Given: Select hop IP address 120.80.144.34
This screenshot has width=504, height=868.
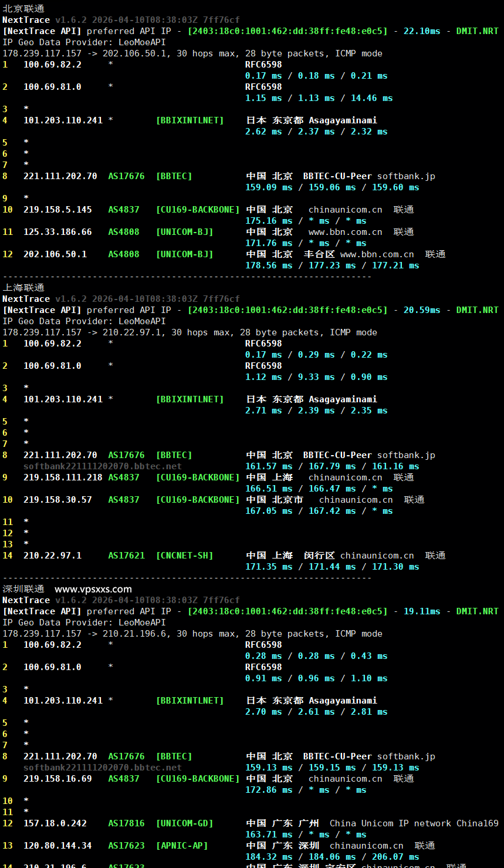Looking at the screenshot, I should [x=57, y=846].
